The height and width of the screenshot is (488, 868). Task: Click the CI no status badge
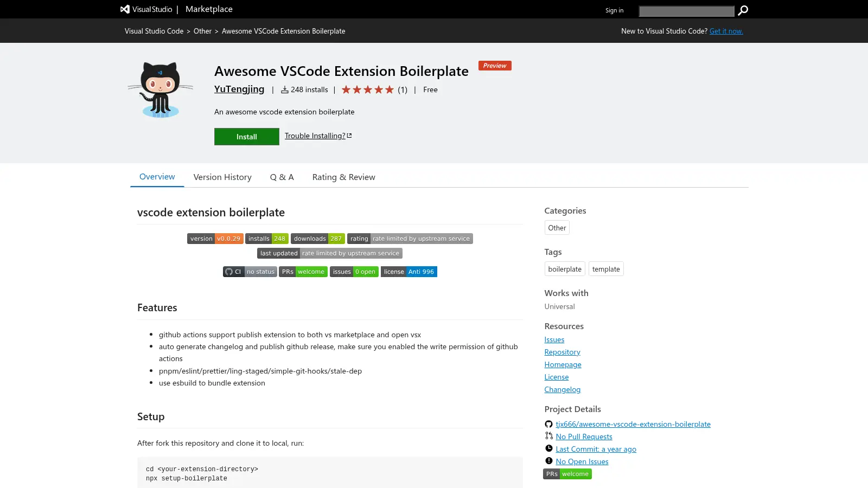tap(250, 272)
